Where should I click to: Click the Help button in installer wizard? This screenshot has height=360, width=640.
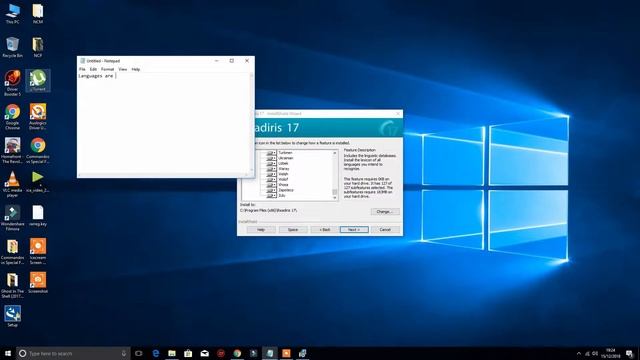261,230
